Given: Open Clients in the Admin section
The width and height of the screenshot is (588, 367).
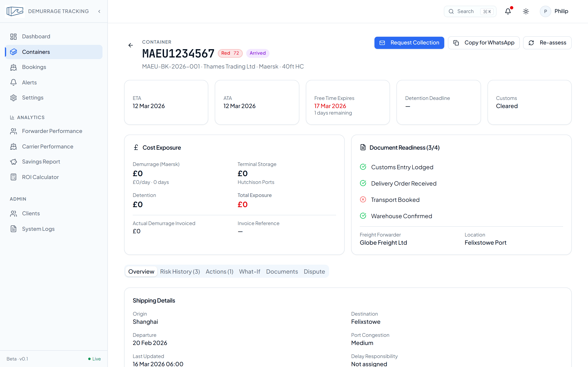Looking at the screenshot, I should click(x=31, y=213).
